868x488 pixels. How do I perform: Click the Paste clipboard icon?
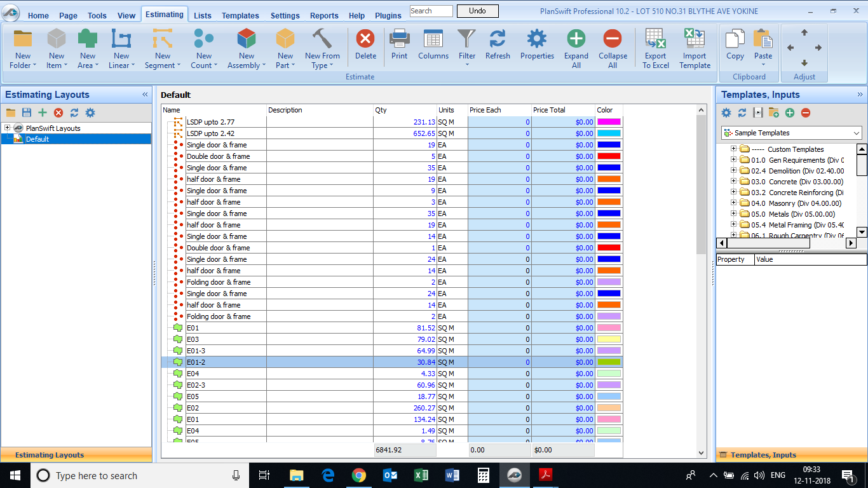(x=763, y=39)
